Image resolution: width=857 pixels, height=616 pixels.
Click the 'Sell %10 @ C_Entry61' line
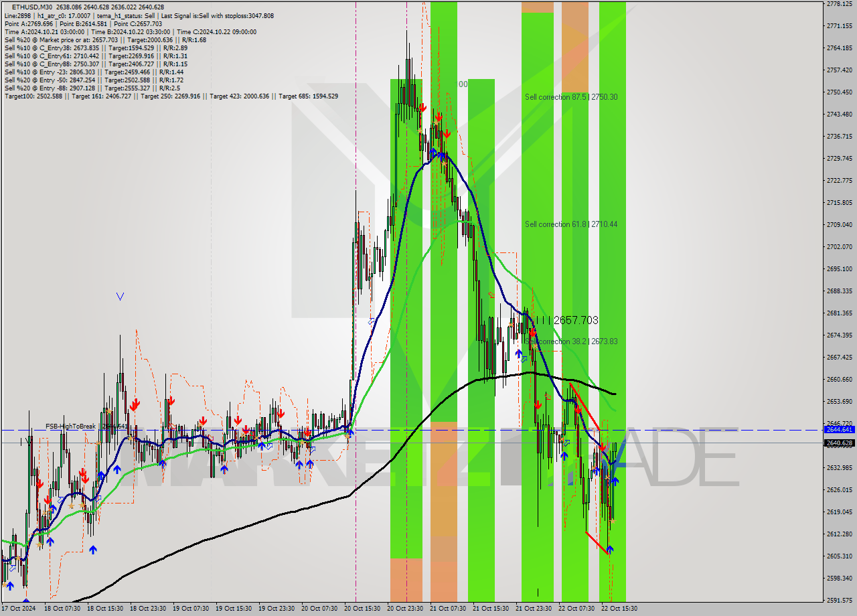coord(96,56)
